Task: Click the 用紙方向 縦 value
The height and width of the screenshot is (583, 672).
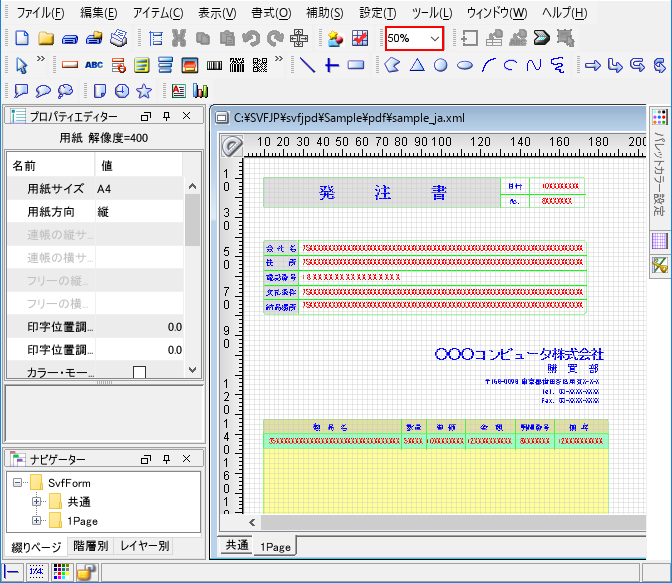Action: pyautogui.click(x=139, y=212)
